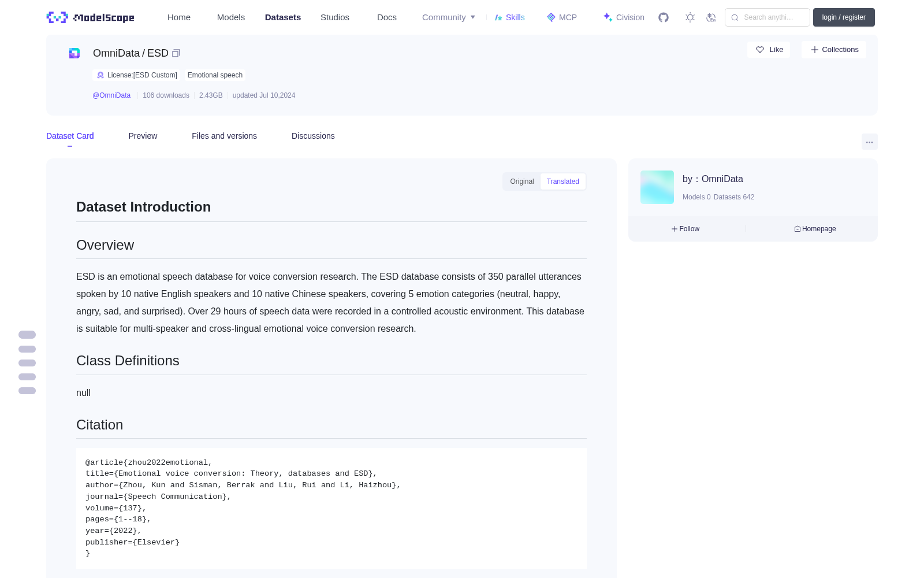This screenshot has width=924, height=578.
Task: Follow the OmniData organization
Action: click(x=685, y=229)
